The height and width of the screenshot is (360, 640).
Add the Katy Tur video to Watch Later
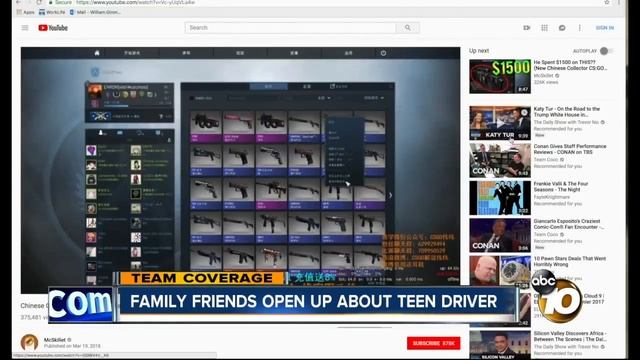coord(524,112)
